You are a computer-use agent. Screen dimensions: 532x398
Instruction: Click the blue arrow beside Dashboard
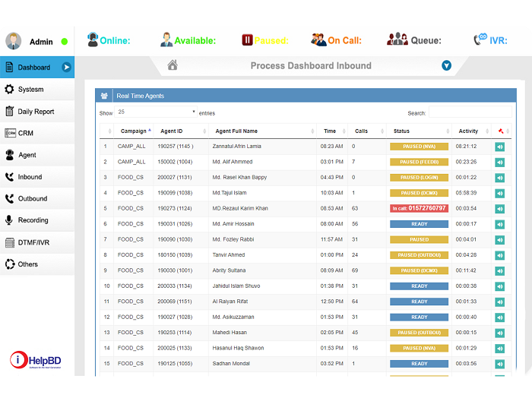click(x=67, y=68)
